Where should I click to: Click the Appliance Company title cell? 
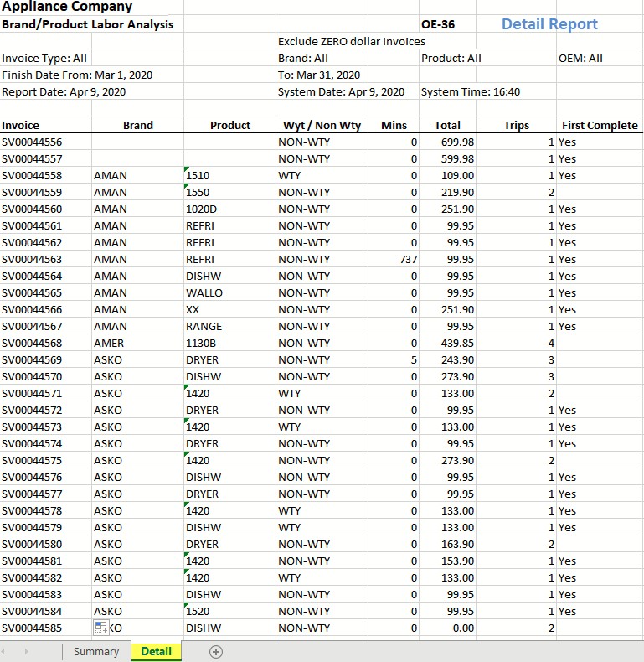[67, 7]
